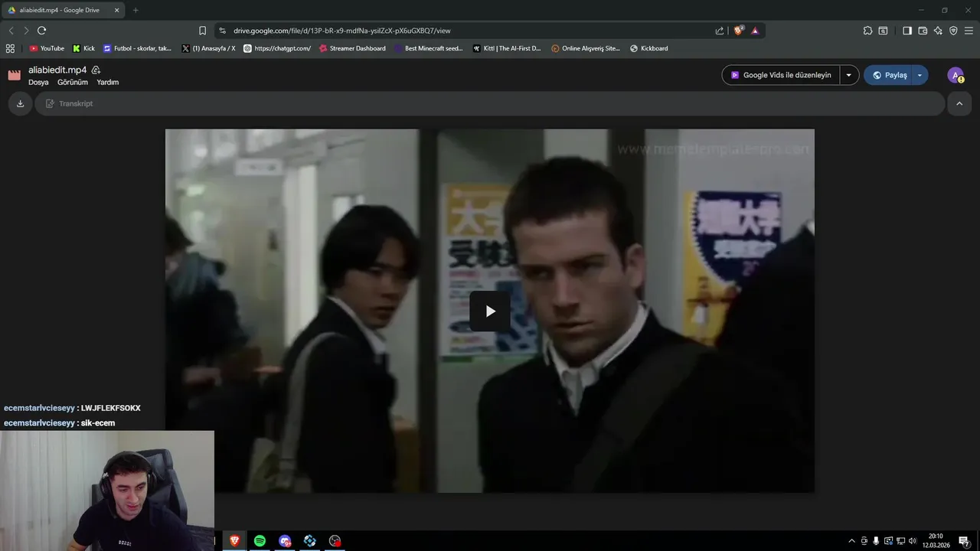Open the Leo AI sparkle icon
The height and width of the screenshot is (551, 980).
(x=938, y=31)
